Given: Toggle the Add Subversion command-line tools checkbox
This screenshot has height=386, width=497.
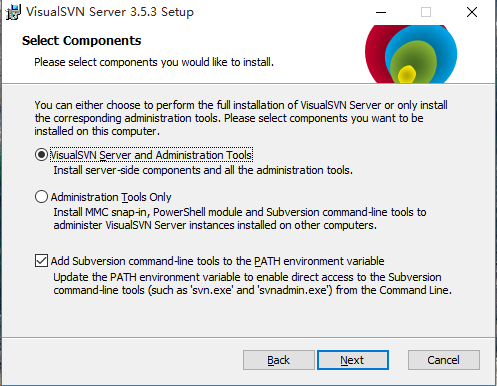Looking at the screenshot, I should (41, 261).
